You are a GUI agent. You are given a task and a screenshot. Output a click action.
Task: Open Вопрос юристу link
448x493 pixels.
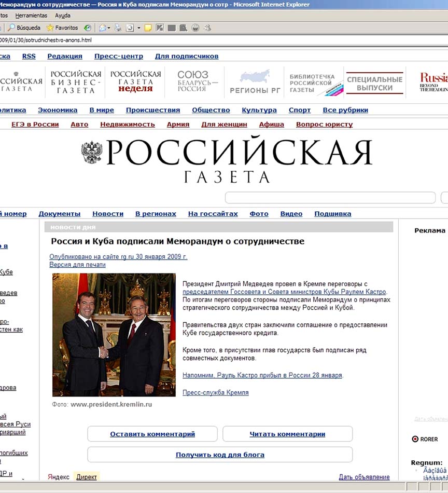coord(324,124)
